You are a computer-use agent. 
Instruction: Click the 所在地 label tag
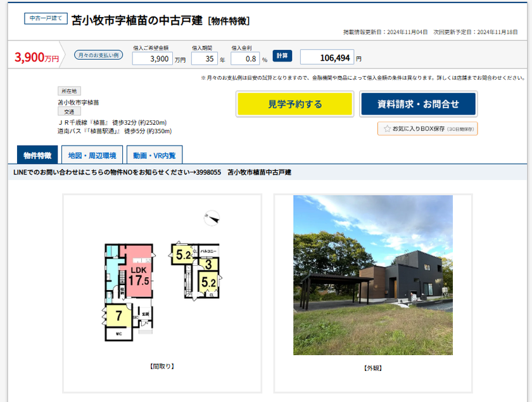(x=69, y=91)
